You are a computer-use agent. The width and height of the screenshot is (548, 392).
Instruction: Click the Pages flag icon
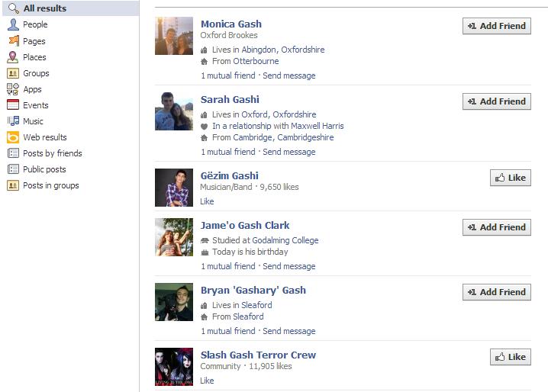click(x=13, y=41)
